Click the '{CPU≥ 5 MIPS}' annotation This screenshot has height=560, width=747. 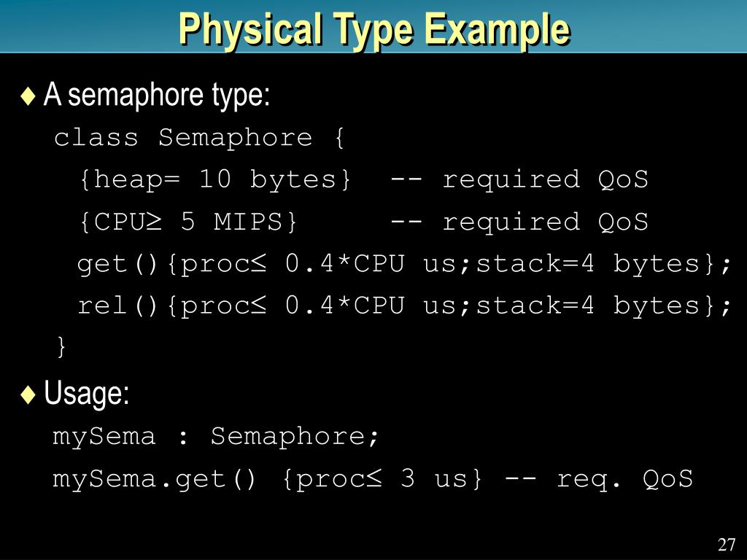[189, 222]
